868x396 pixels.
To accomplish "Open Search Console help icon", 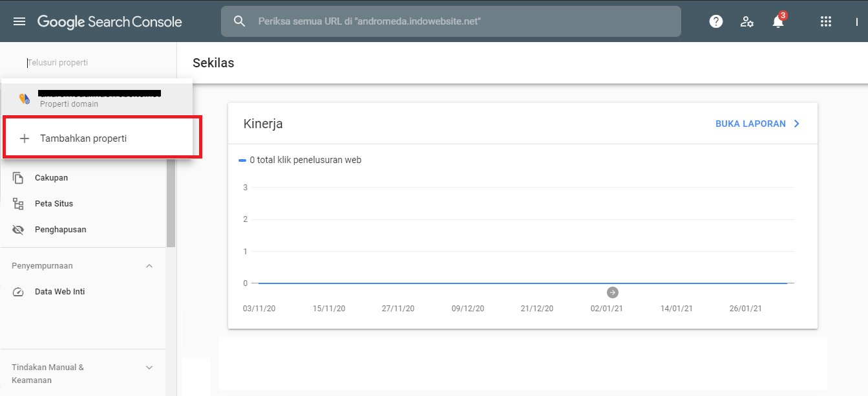I will 715,21.
